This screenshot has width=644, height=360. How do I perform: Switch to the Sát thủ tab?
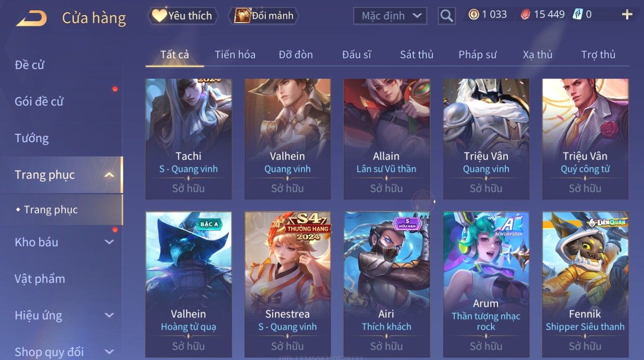click(x=416, y=55)
